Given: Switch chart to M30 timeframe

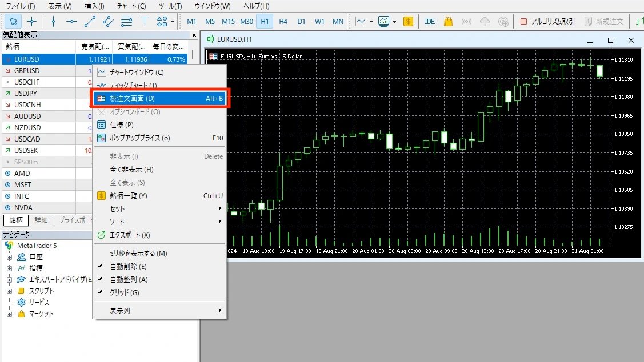Looking at the screenshot, I should click(x=246, y=21).
